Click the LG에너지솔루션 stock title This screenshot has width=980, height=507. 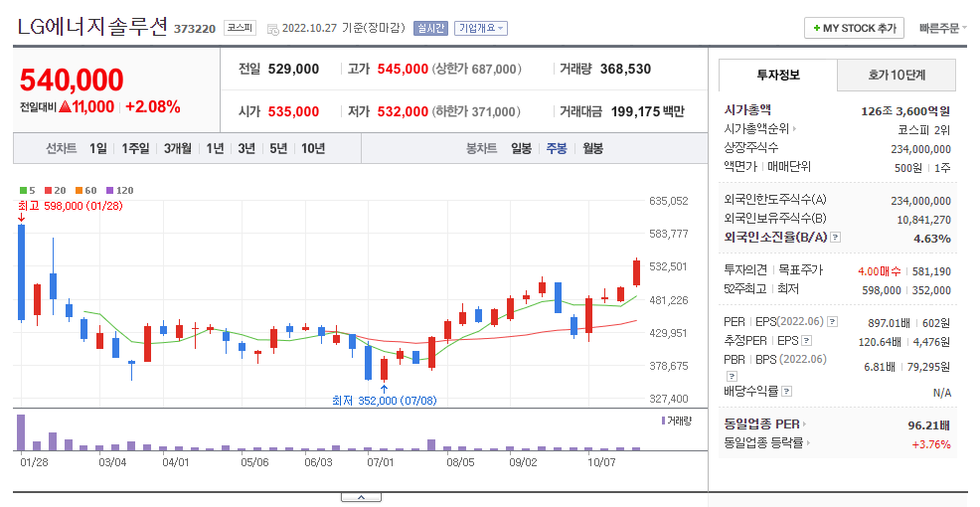click(91, 27)
